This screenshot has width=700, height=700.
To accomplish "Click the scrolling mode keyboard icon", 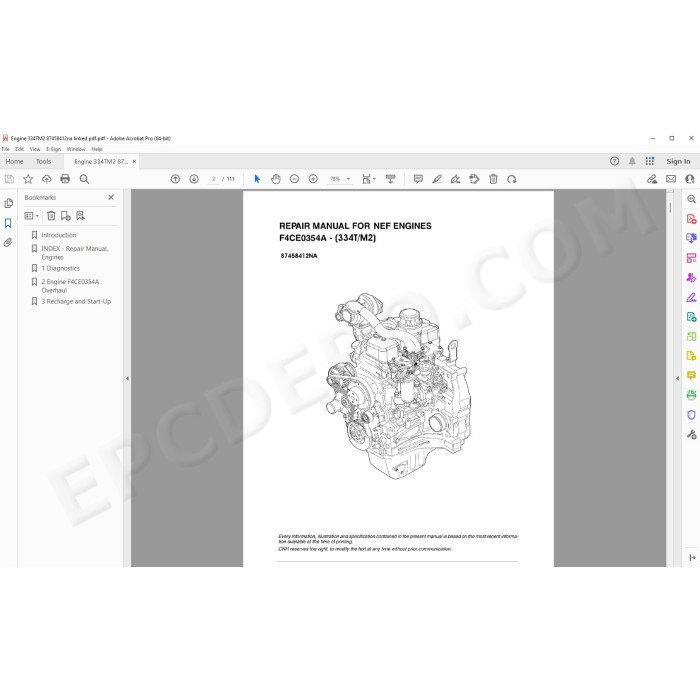I will [x=391, y=179].
